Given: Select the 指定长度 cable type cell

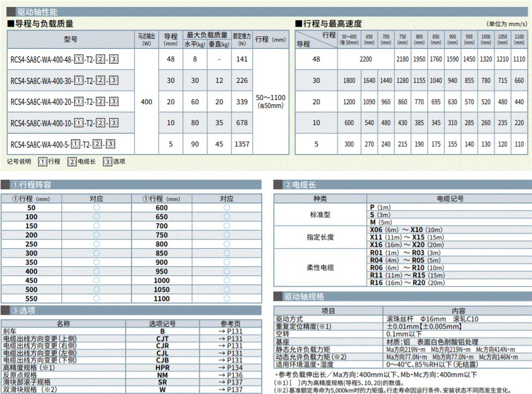Looking at the screenshot, I should [320, 237].
